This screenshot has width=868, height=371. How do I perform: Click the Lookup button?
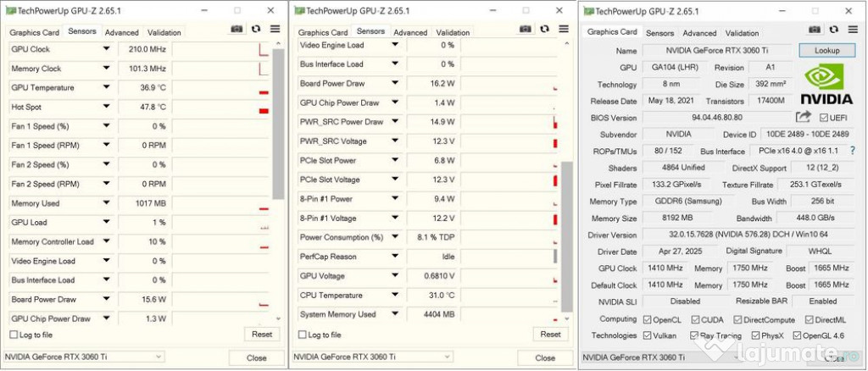[x=827, y=50]
